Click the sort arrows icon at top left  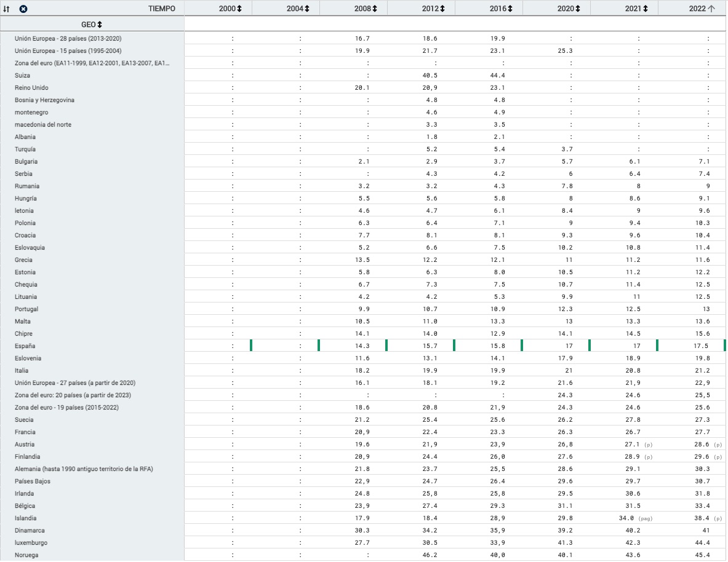7,9
